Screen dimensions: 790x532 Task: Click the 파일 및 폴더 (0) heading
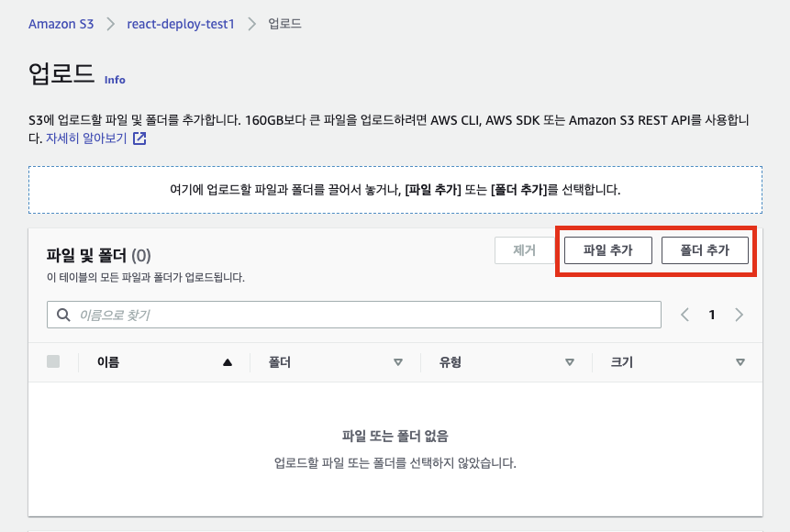[99, 255]
